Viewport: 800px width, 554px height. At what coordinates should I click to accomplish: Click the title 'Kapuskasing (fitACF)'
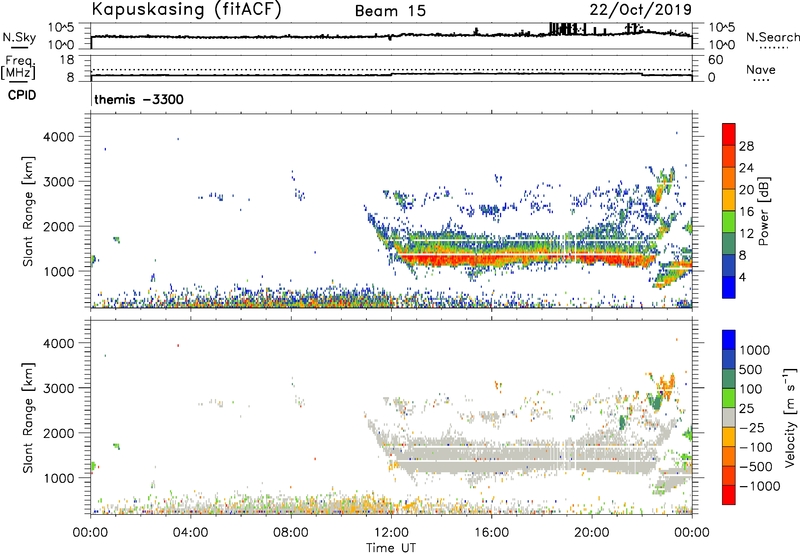click(186, 10)
